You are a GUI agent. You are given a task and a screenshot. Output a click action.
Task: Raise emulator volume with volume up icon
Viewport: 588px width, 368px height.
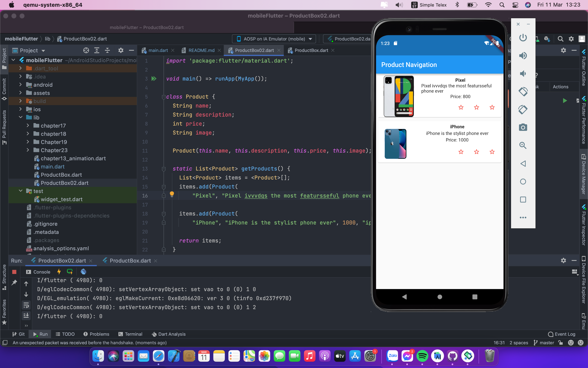[523, 56]
